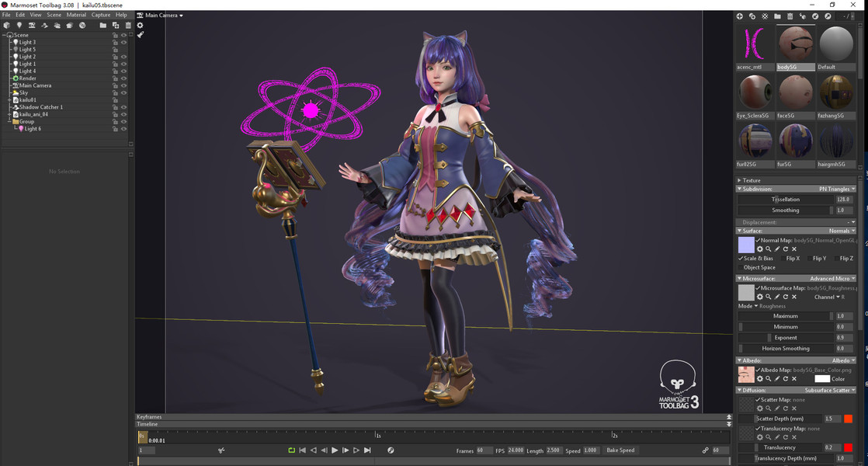Viewport: 868px width, 466px height.
Task: Clear the albedo map with X icon
Action: [794, 379]
